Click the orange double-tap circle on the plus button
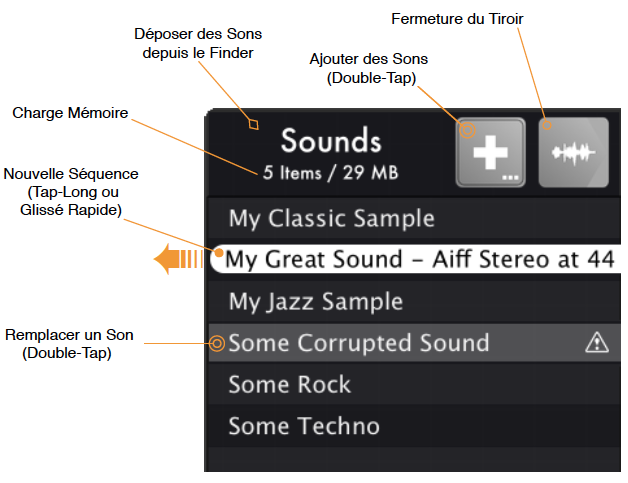This screenshot has width=628, height=483. click(467, 130)
